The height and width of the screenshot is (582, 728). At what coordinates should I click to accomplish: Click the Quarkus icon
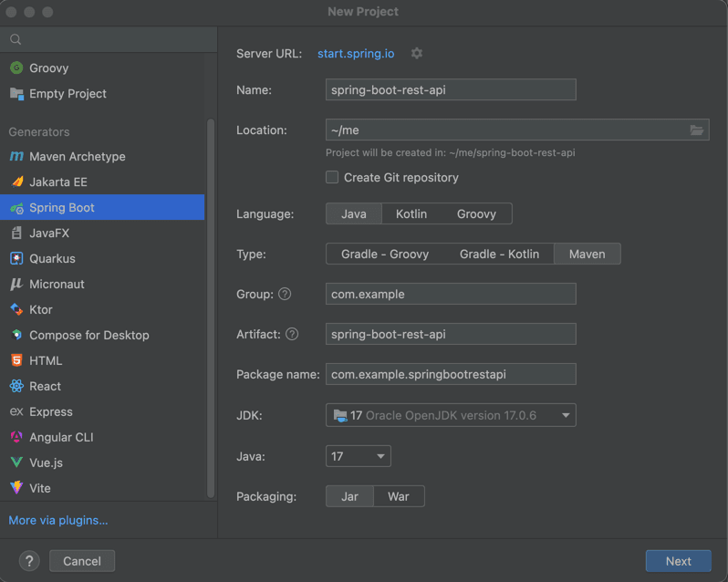pos(16,258)
